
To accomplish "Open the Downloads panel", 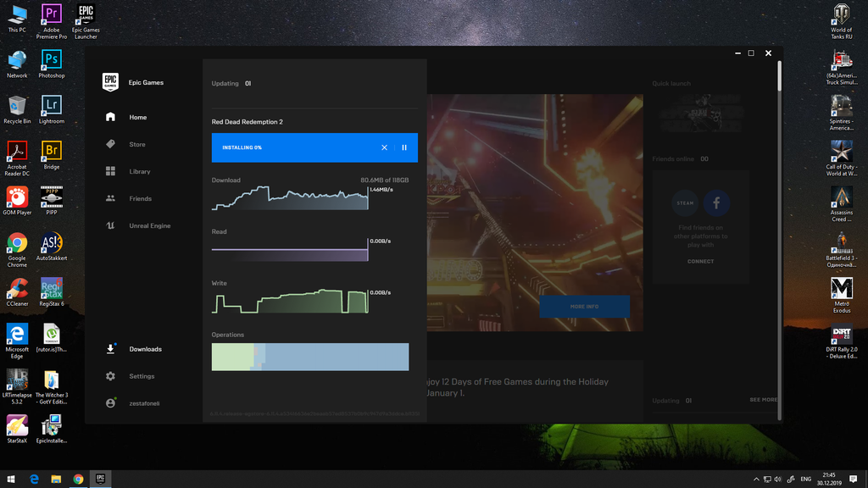I will [145, 349].
